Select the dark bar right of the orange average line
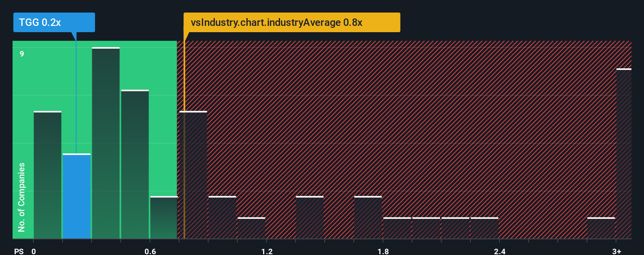This screenshot has width=644, height=255. point(193,175)
